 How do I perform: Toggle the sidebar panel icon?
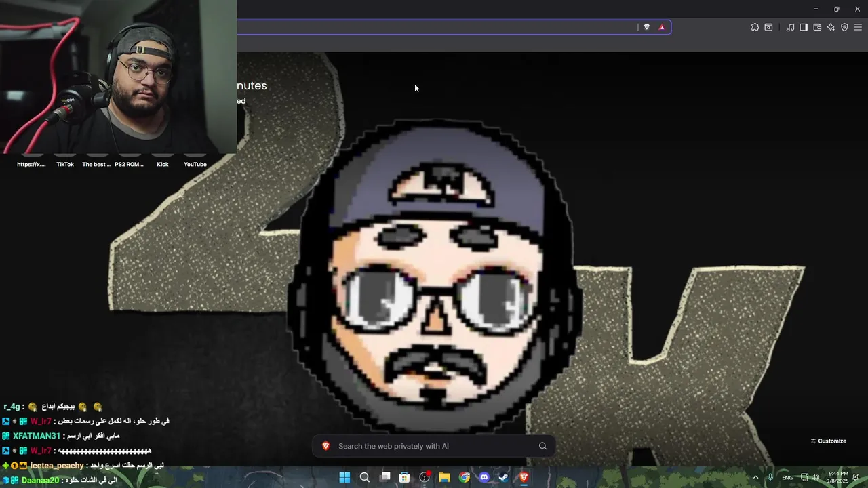(804, 27)
